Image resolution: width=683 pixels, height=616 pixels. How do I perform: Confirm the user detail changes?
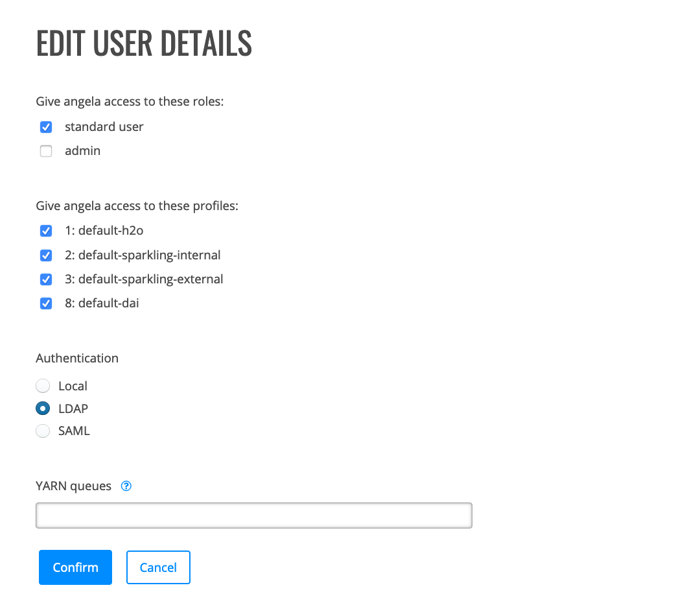(75, 567)
